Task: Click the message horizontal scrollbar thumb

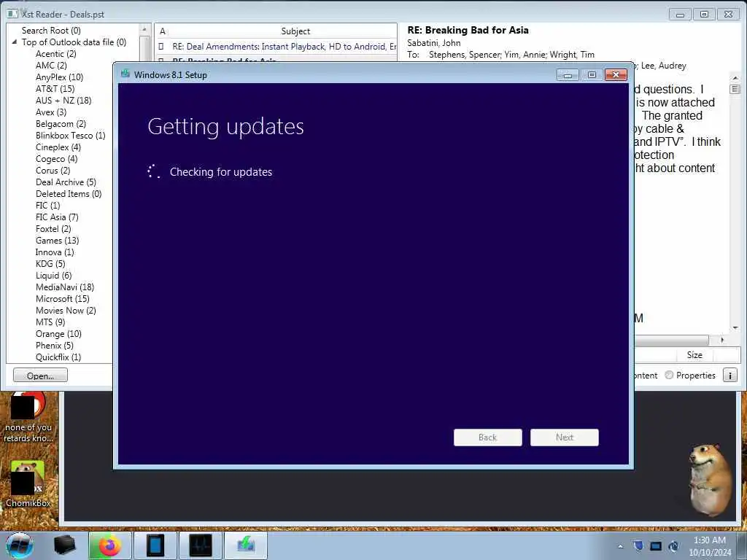Action: click(x=672, y=340)
